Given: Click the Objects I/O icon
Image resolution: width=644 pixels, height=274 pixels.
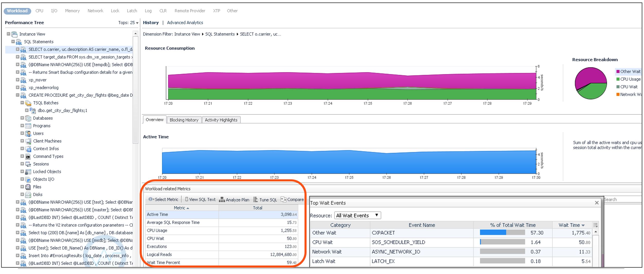Looking at the screenshot, I should (x=28, y=180).
